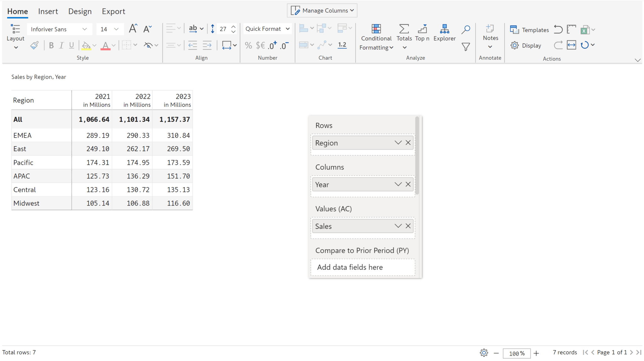Open the Region field chevron in Rows
Image resolution: width=644 pixels, height=361 pixels.
(398, 143)
